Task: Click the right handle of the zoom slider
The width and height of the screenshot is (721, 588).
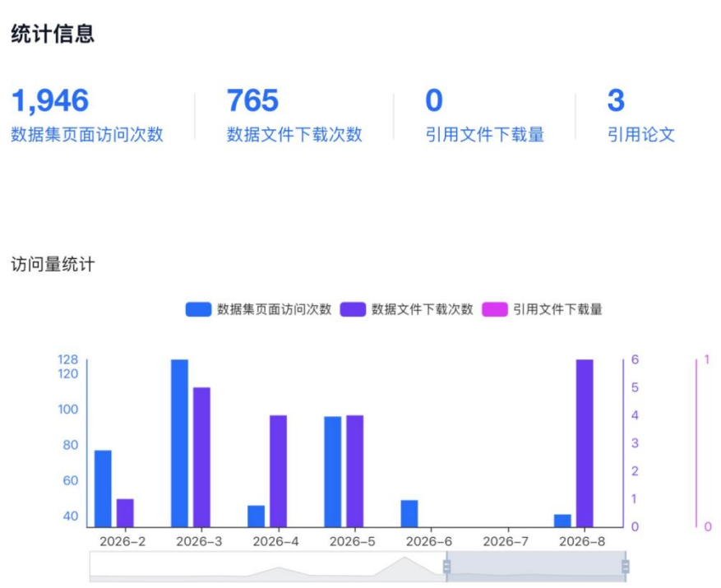Action: tap(626, 567)
